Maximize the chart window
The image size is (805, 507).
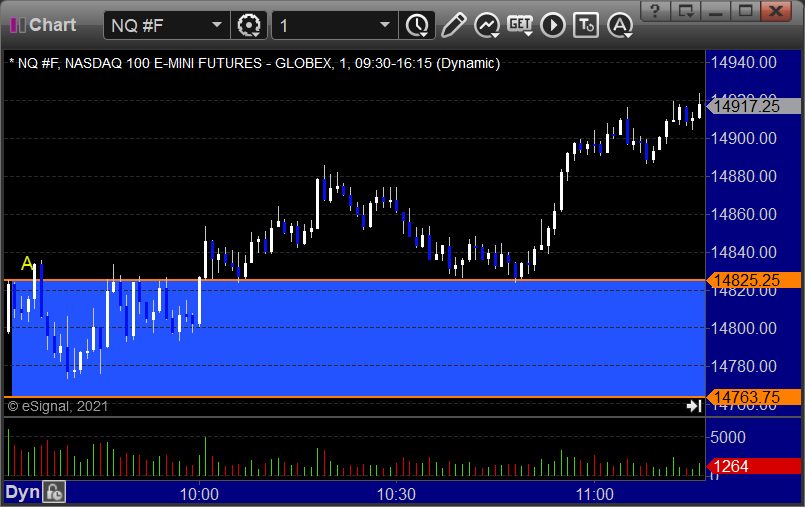coord(745,11)
